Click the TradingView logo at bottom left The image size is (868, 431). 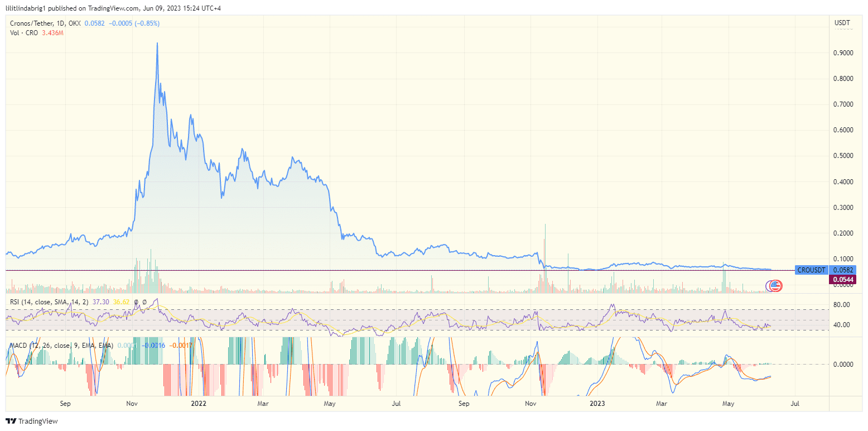click(12, 422)
